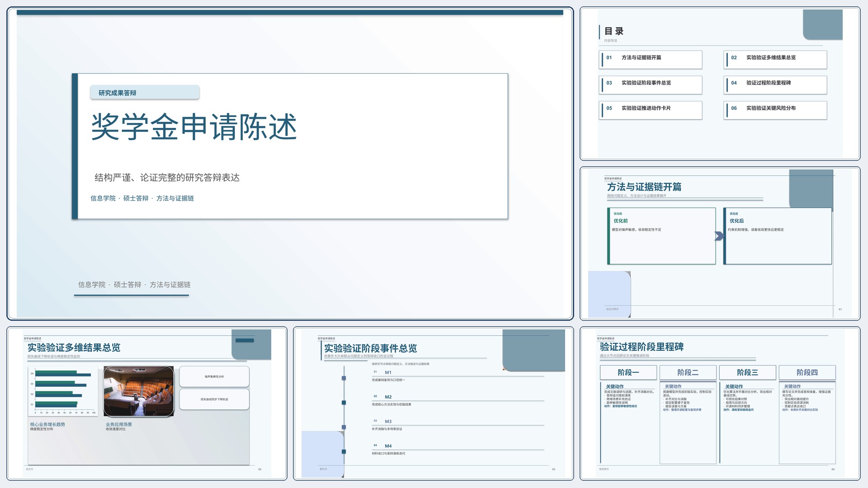Open contents entry 03 实验验证阶段事件总览
Viewport: 868px width, 488px height.
(x=651, y=85)
